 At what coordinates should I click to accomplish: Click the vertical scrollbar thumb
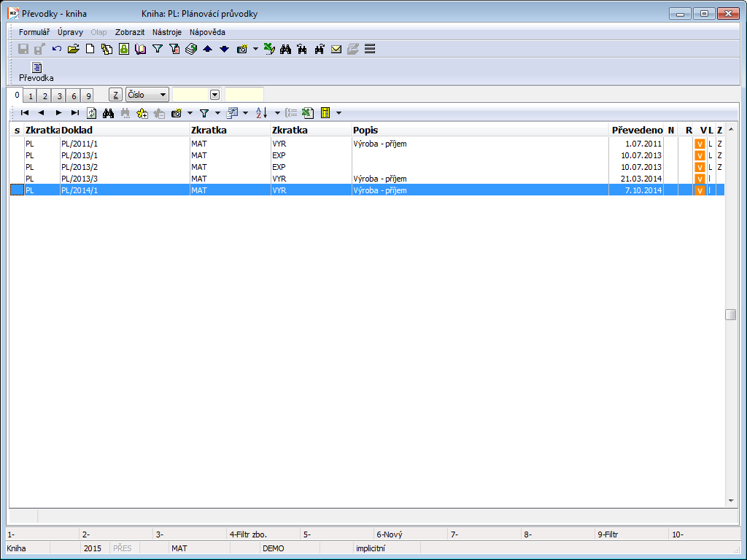coord(730,314)
